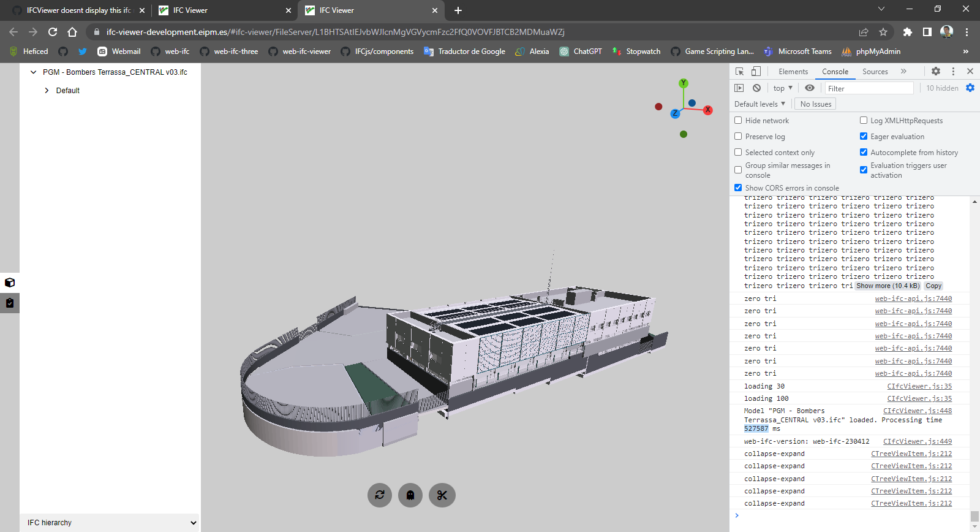Clear the console with the clear icon

pos(757,88)
